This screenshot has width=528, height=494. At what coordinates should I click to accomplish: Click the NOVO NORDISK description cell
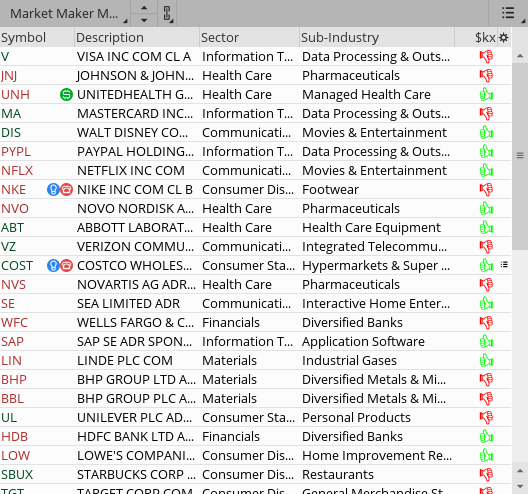click(135, 208)
